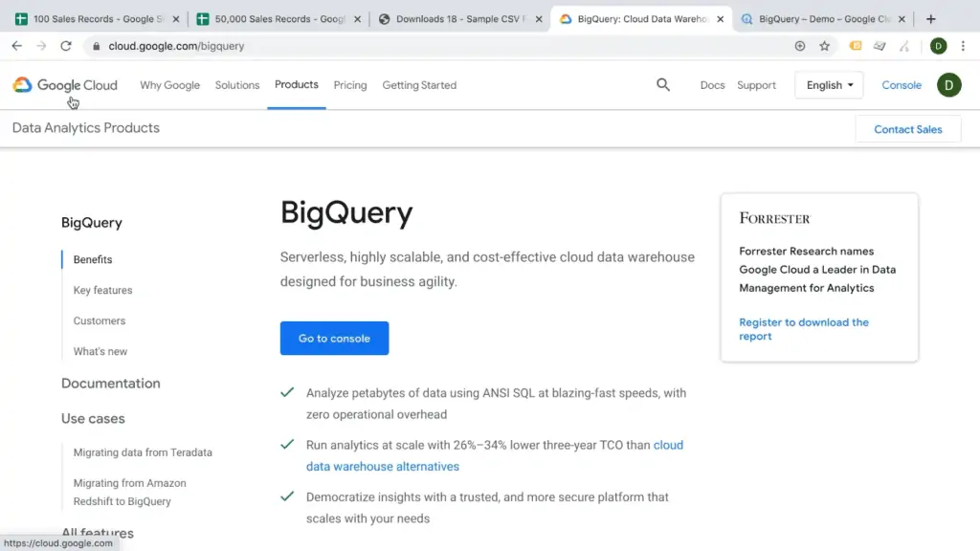Click the lock icon in the address bar
The width and height of the screenshot is (980, 551).
tap(98, 46)
